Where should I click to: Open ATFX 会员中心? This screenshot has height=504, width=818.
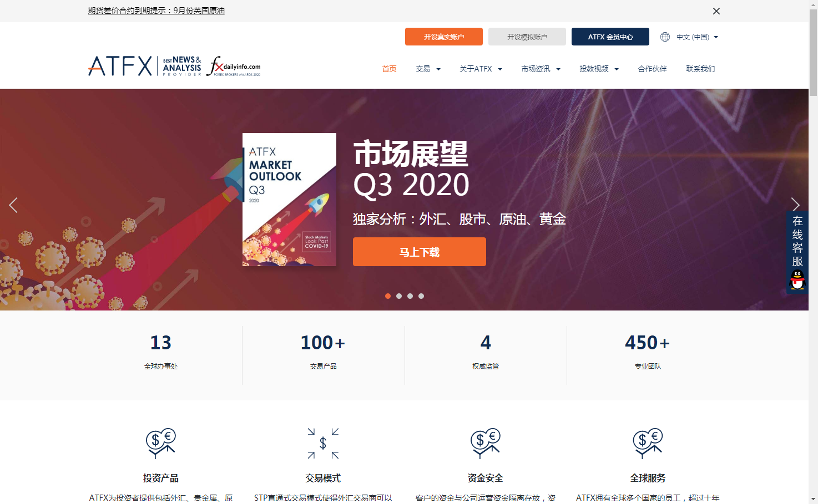pyautogui.click(x=610, y=37)
